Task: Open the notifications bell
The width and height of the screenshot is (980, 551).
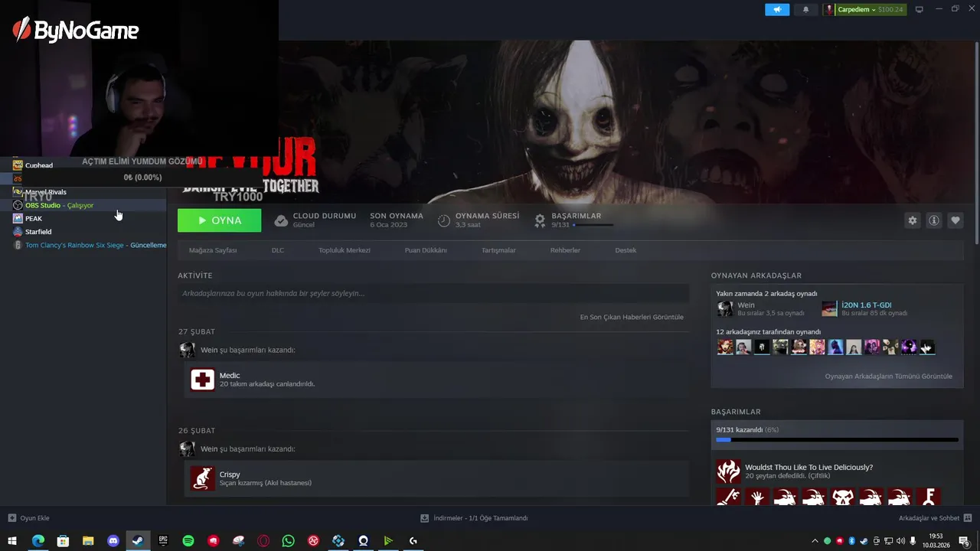Action: [x=805, y=9]
